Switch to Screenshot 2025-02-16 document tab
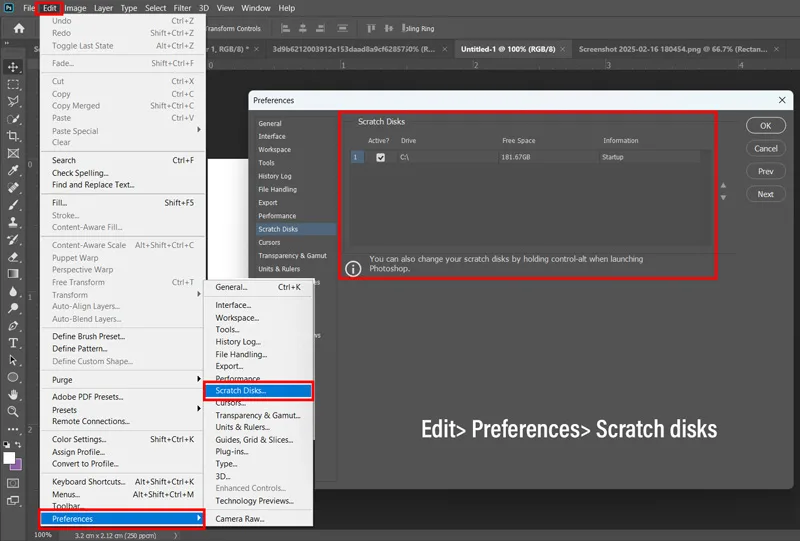The height and width of the screenshot is (541, 800). click(x=673, y=49)
